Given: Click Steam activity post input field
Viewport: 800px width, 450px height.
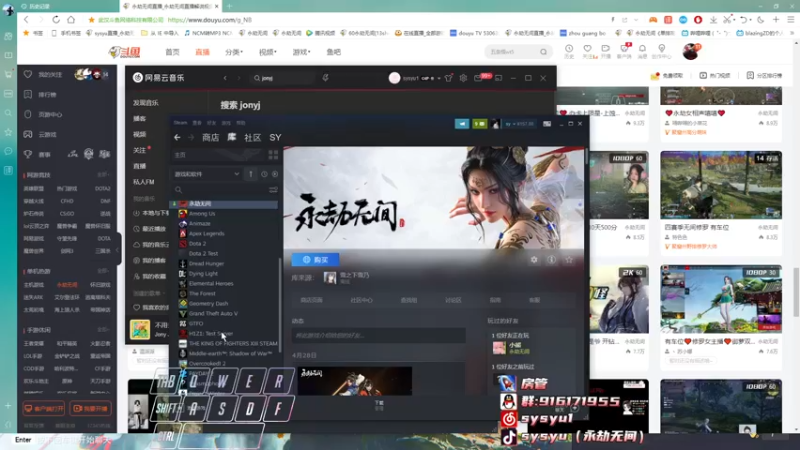Looking at the screenshot, I should tap(378, 335).
